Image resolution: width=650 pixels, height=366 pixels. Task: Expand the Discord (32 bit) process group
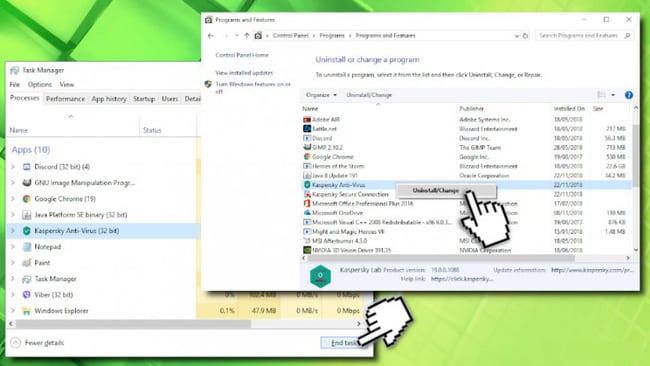[13, 167]
